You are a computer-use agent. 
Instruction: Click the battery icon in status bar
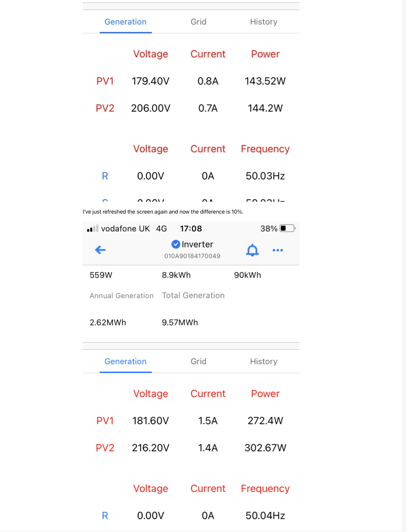tap(287, 228)
